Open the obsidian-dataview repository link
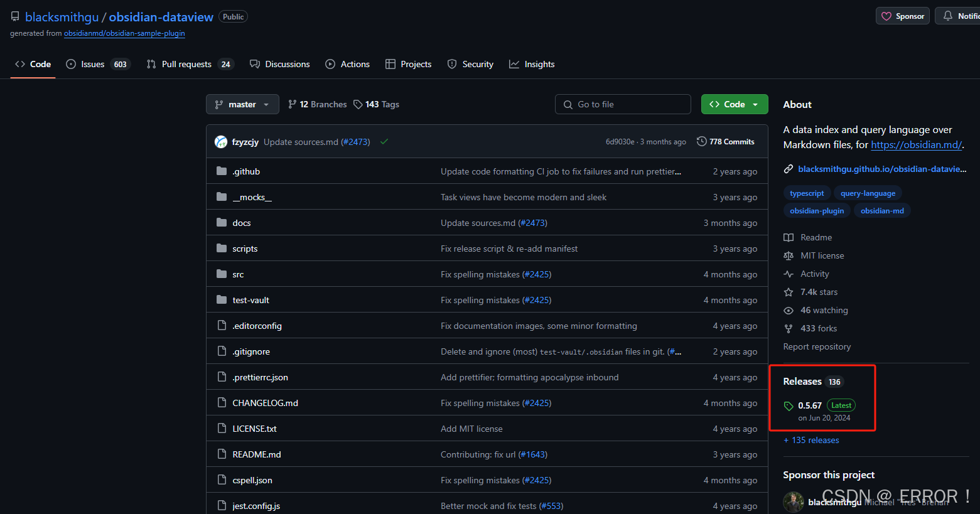Viewport: 980px width, 514px height. (161, 17)
